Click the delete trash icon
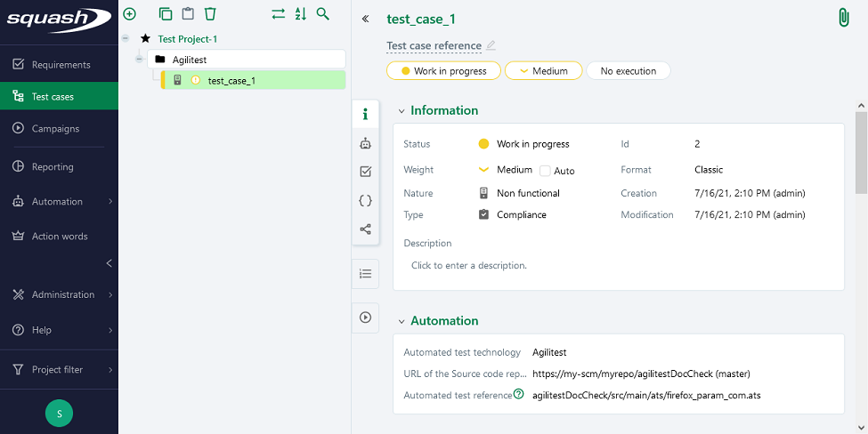The image size is (868, 434). (210, 14)
